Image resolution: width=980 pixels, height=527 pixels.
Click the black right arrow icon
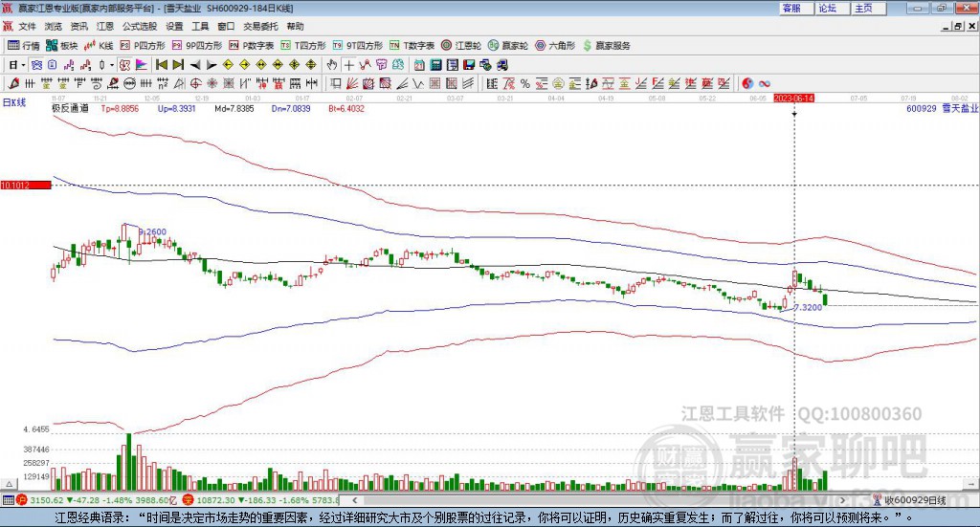[212, 65]
